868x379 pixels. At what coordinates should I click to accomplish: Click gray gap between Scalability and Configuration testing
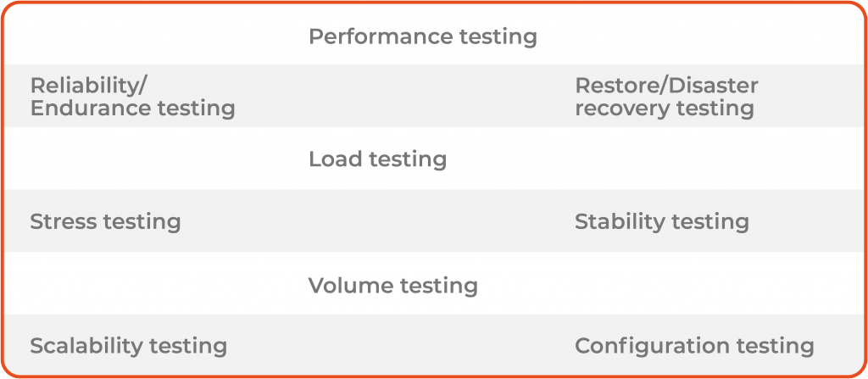398,346
